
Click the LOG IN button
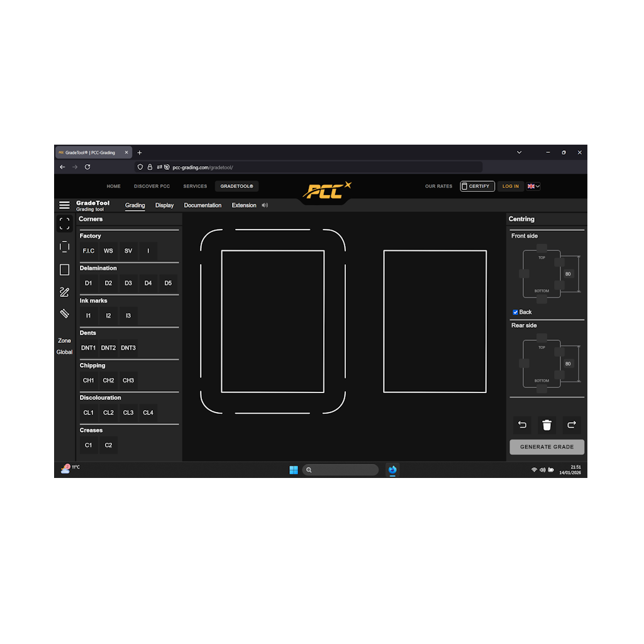(x=511, y=186)
